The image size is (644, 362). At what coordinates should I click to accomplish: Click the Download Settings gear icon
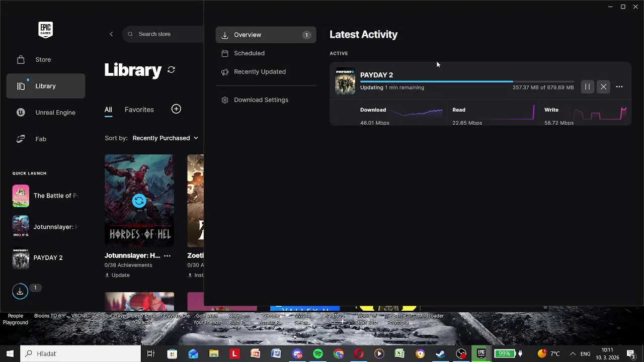point(225,100)
